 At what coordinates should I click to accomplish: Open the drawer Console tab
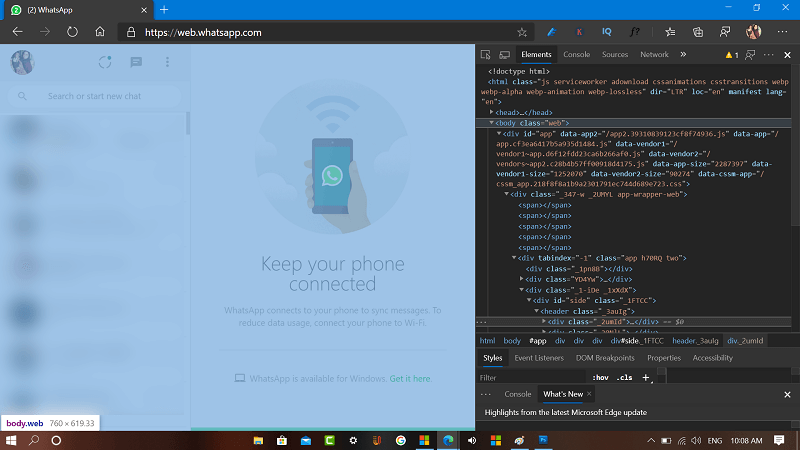(x=518, y=394)
